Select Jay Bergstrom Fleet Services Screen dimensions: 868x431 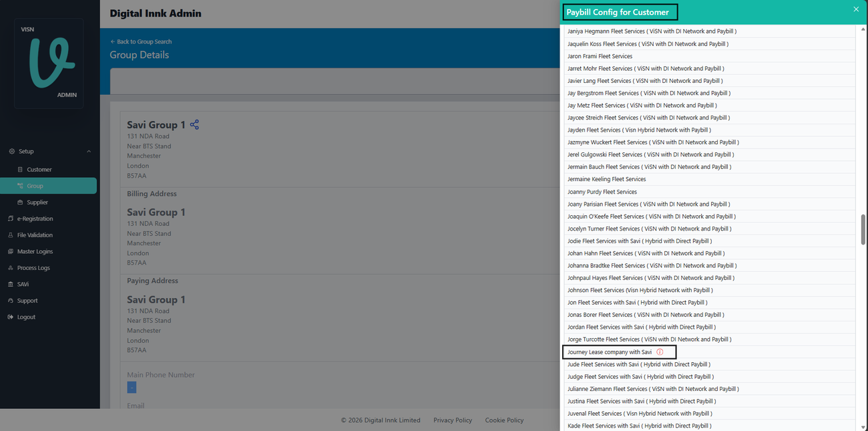[710, 93]
